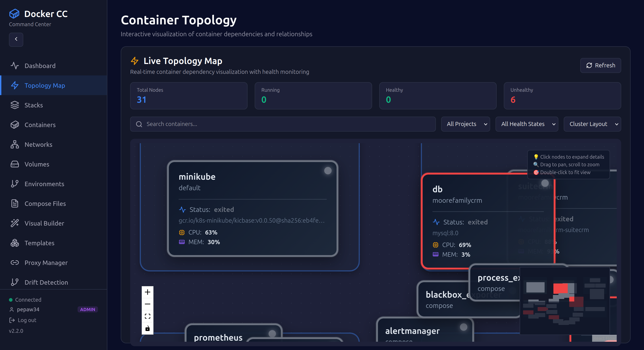Toggle the canvas interactivity lock
The width and height of the screenshot is (644, 350).
(x=148, y=328)
